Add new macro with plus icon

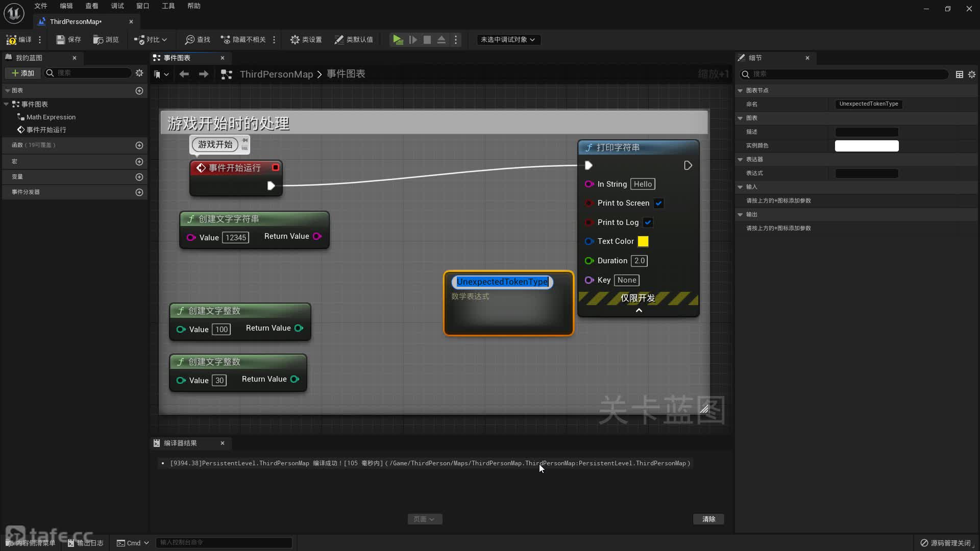(139, 162)
